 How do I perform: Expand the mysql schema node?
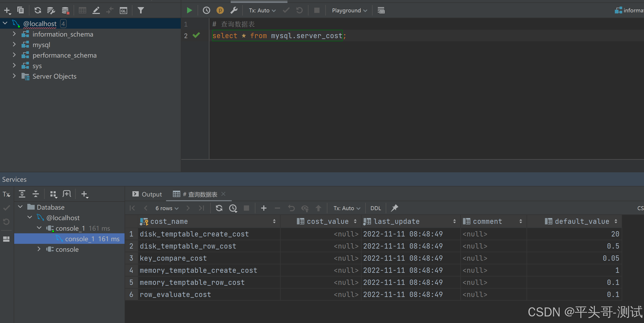tap(14, 45)
